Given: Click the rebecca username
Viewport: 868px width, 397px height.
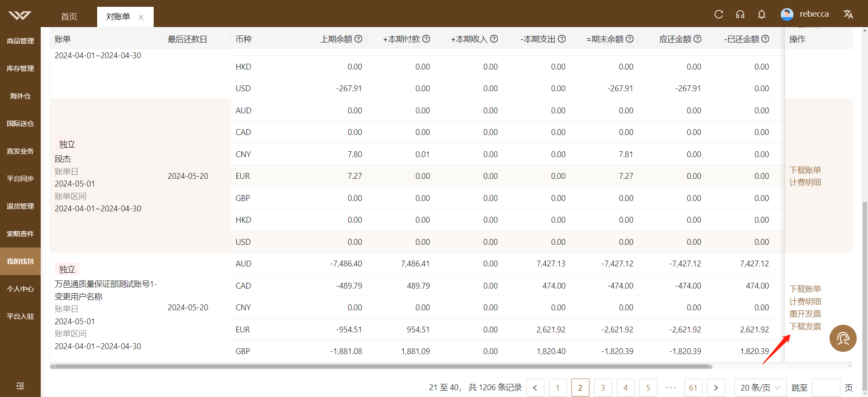Looking at the screenshot, I should click(x=814, y=14).
